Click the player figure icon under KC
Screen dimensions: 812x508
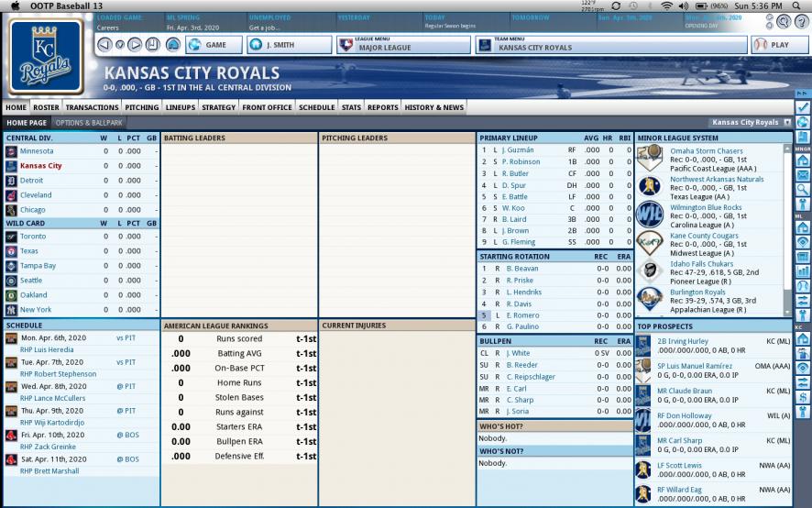coord(803,354)
